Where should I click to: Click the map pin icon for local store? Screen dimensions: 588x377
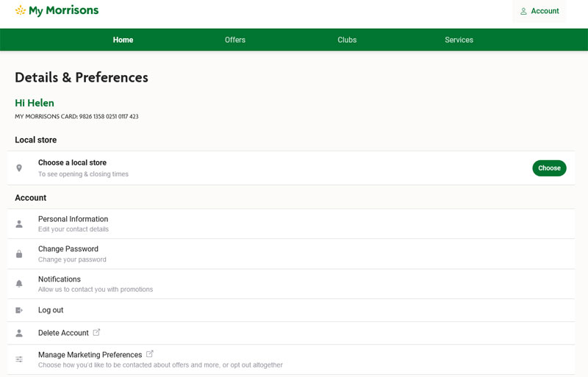(x=19, y=168)
